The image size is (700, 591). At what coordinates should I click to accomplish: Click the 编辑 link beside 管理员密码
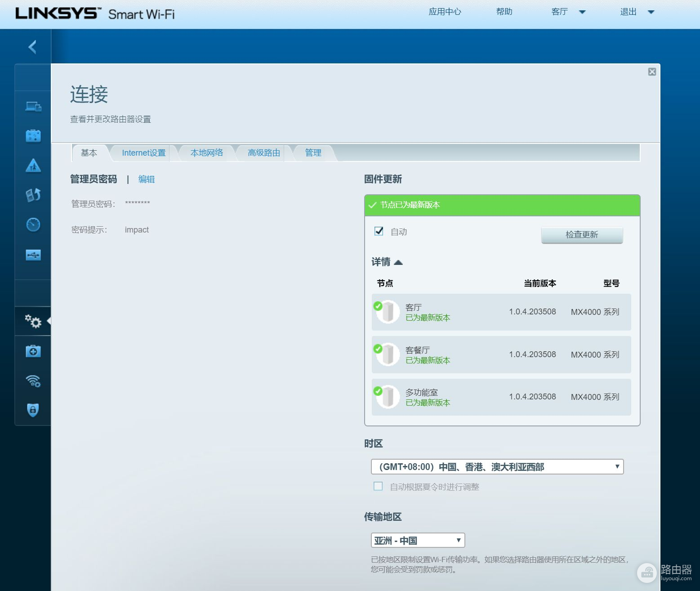coord(146,179)
